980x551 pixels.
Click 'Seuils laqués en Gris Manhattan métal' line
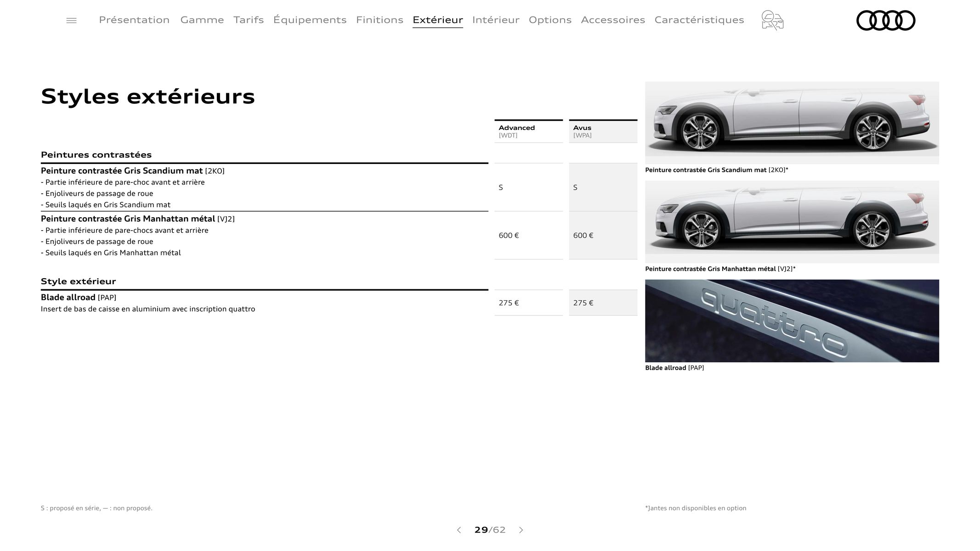tap(111, 253)
